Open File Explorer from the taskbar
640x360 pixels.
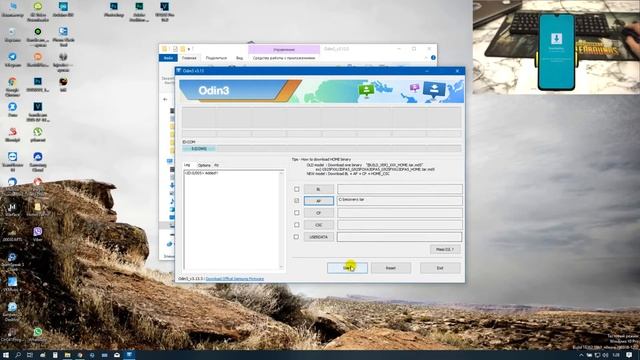coord(67,355)
